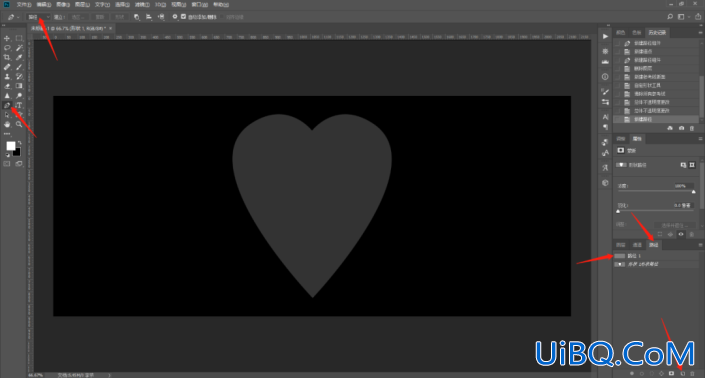Image resolution: width=705 pixels, height=378 pixels.
Task: Select the Horizontal Type tool
Action: [19, 105]
